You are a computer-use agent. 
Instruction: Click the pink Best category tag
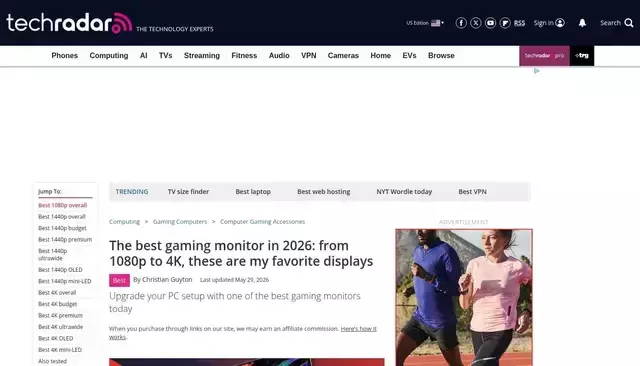point(119,280)
